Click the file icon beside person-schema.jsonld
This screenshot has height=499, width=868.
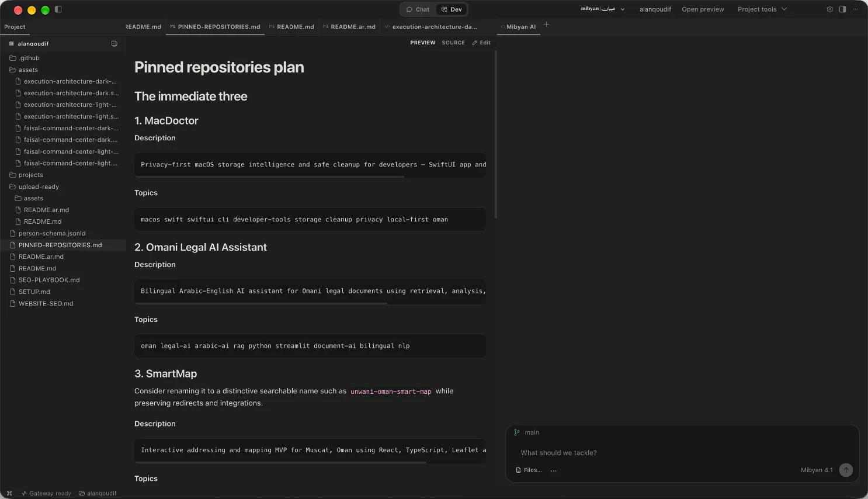13,233
